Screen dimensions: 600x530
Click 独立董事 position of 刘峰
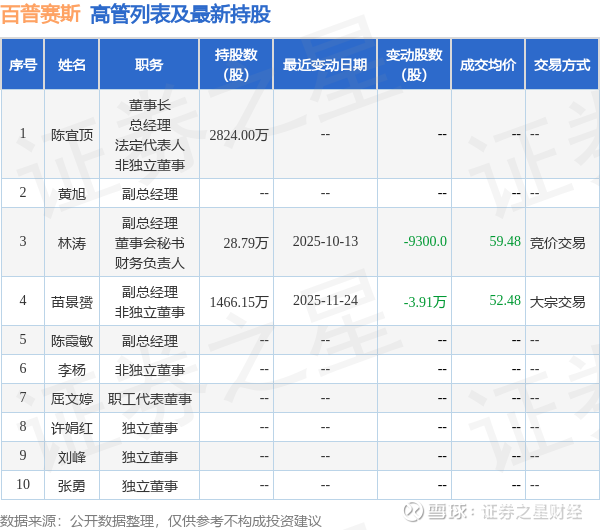pyautogui.click(x=150, y=457)
